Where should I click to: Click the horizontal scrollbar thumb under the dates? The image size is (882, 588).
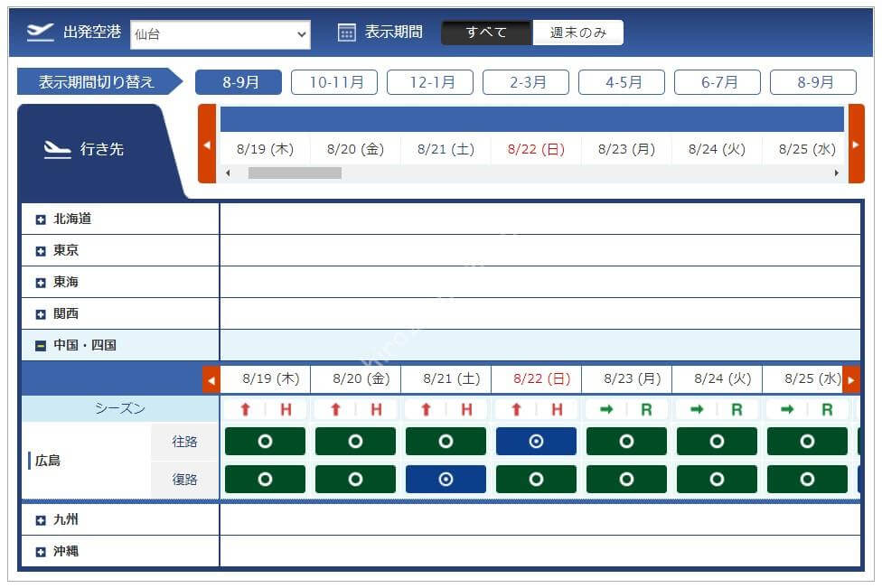click(x=295, y=173)
